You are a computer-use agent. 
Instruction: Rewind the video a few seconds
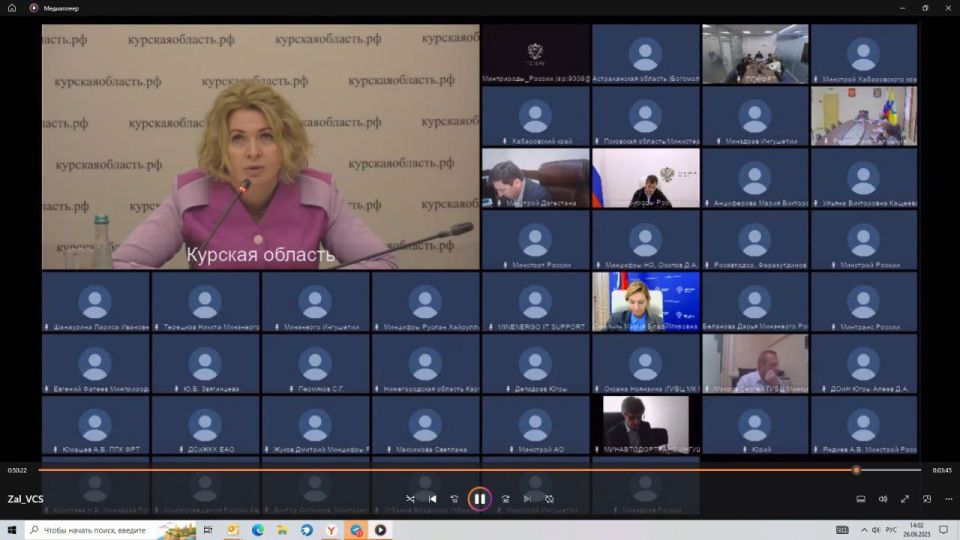455,499
